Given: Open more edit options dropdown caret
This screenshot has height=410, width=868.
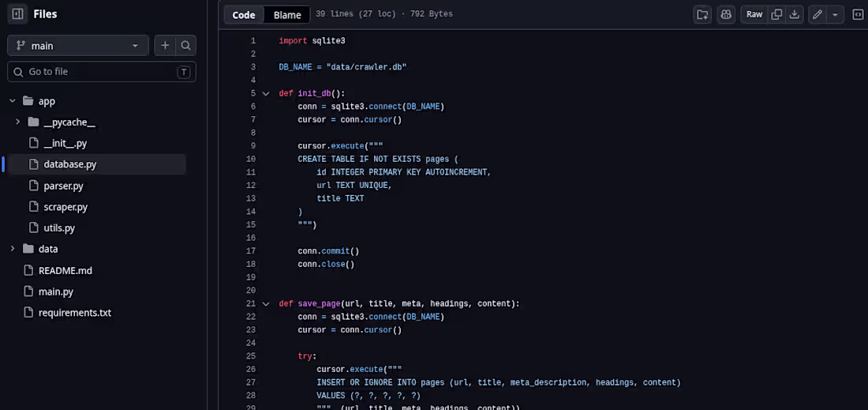Looking at the screenshot, I should (x=835, y=14).
